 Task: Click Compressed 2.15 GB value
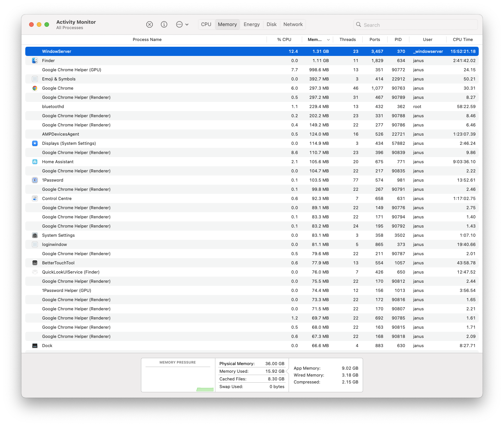click(350, 382)
